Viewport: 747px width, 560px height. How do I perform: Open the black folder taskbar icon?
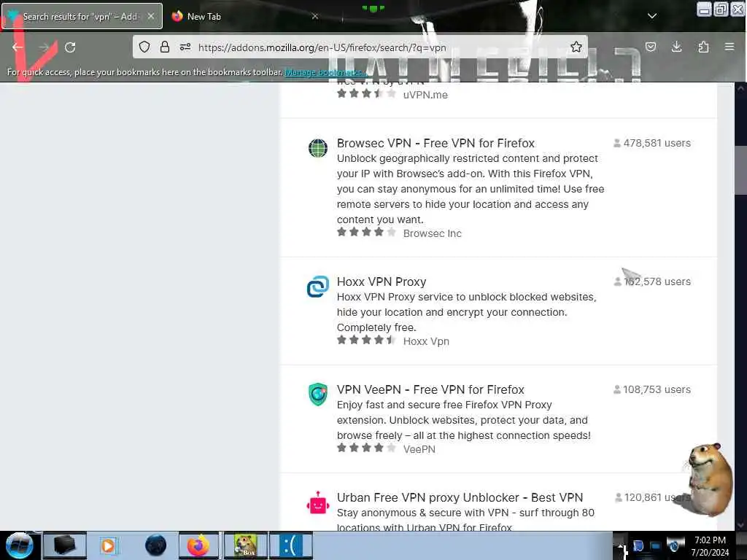pos(65,545)
